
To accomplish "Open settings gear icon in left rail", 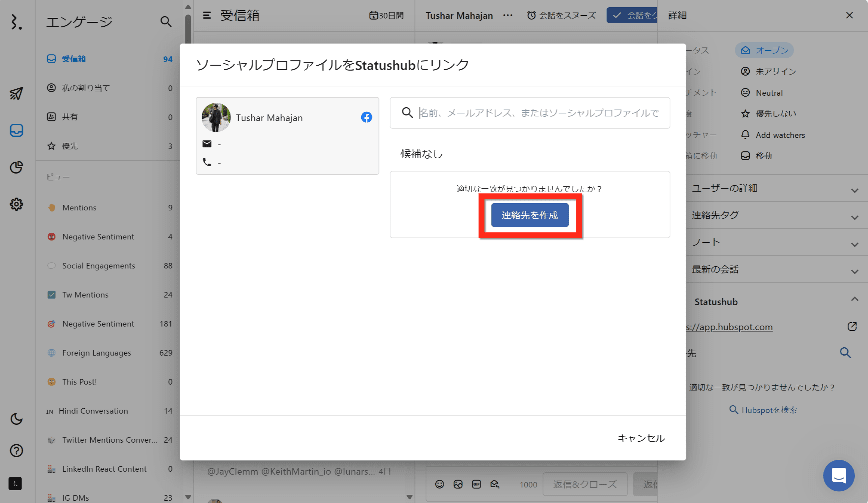I will tap(16, 204).
